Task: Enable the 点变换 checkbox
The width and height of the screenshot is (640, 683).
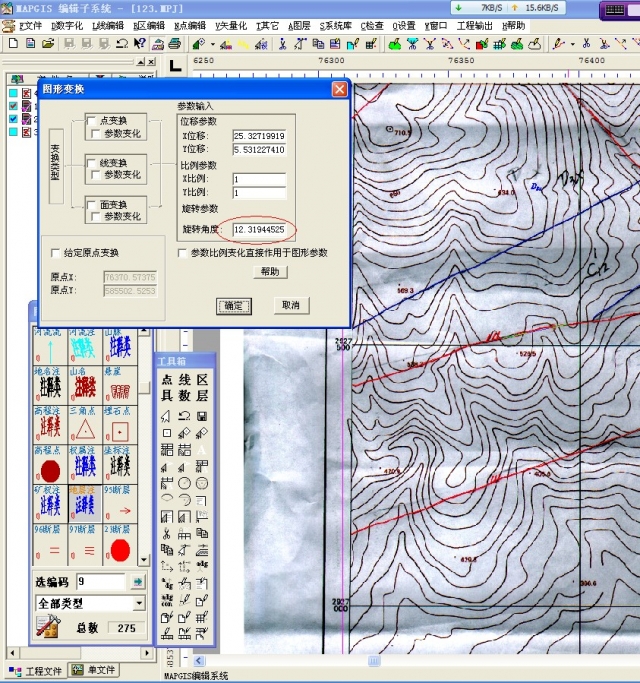Action: (x=92, y=121)
